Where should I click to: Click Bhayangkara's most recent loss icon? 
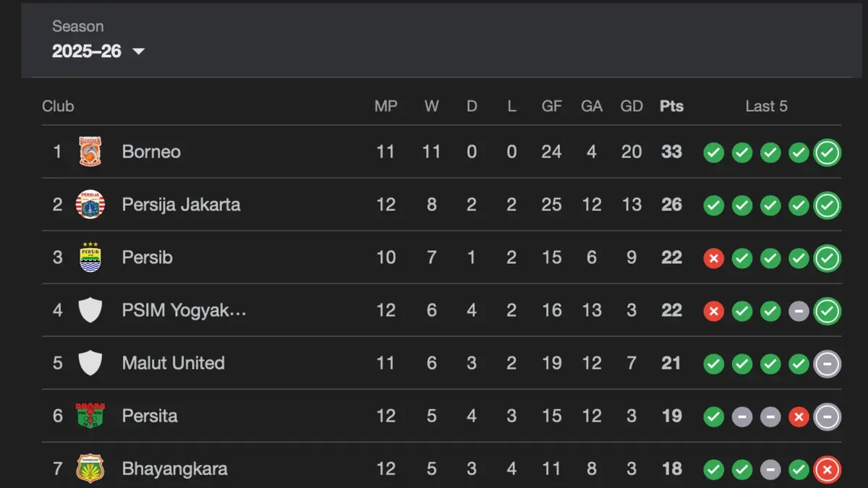[827, 470]
